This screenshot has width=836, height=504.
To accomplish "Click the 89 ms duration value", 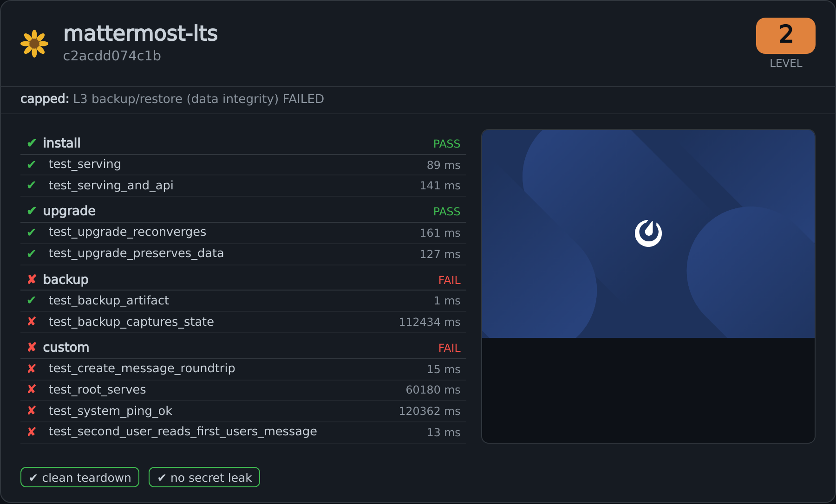I will (444, 165).
